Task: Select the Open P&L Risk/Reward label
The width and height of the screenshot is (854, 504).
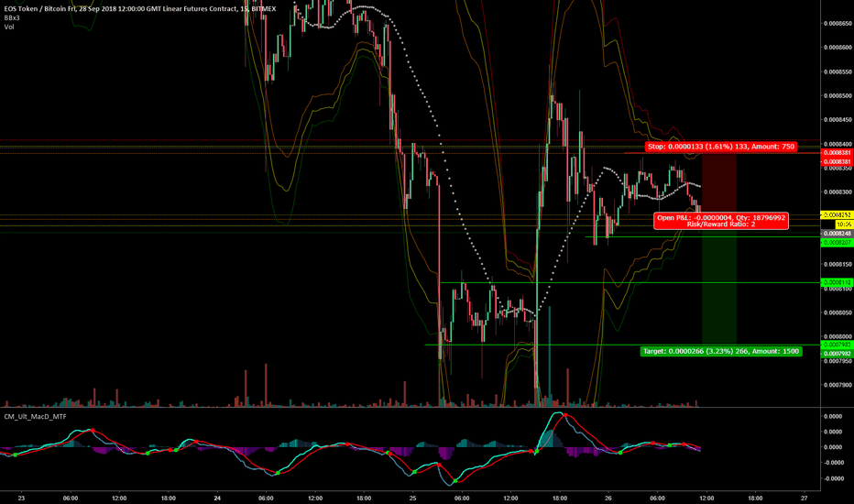Action: click(721, 221)
